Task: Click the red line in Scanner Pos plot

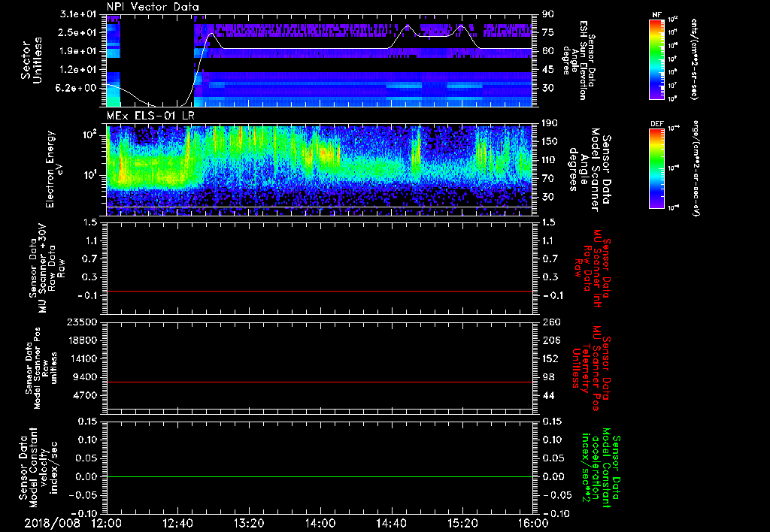Action: 320,382
